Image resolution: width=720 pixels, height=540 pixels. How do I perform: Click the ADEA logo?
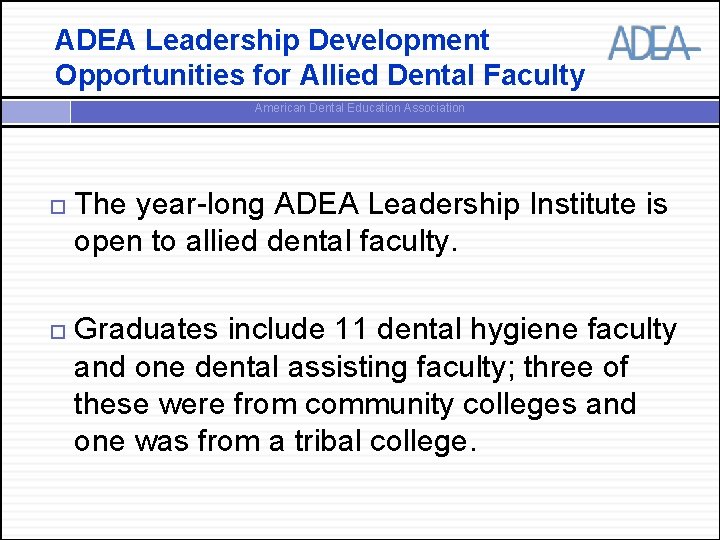652,43
